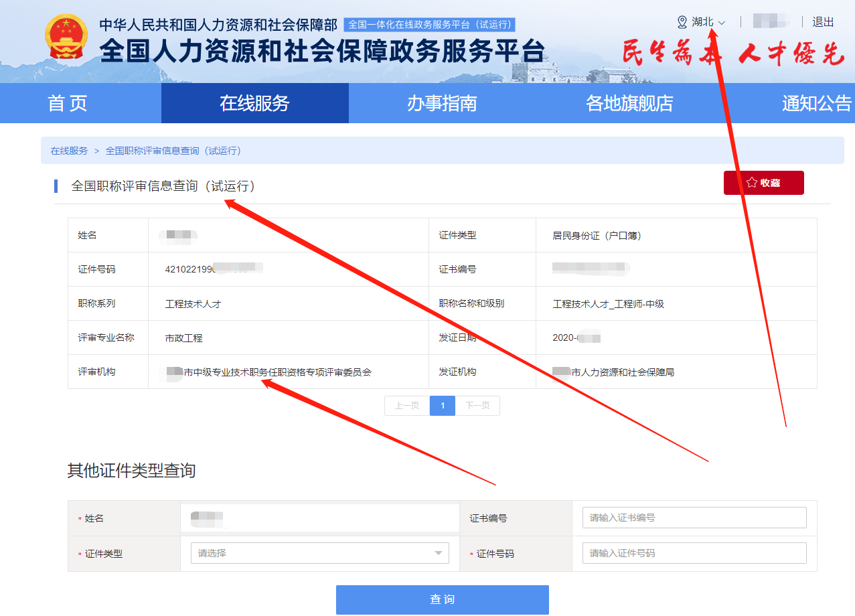Click the red 收藏 favorite button
Screen dimensions: 855x616
[763, 182]
